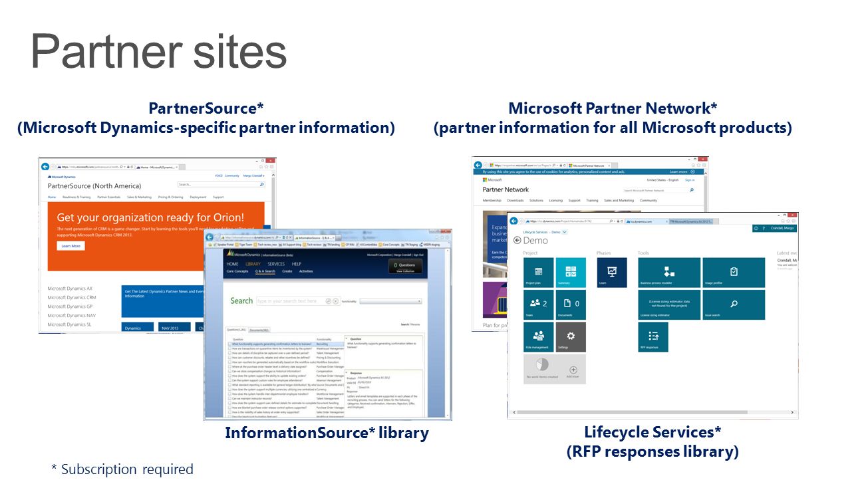Image resolution: width=868 pixels, height=488 pixels.
Task: Click the Lifecycle Services breadcrumb link
Action: tap(535, 232)
